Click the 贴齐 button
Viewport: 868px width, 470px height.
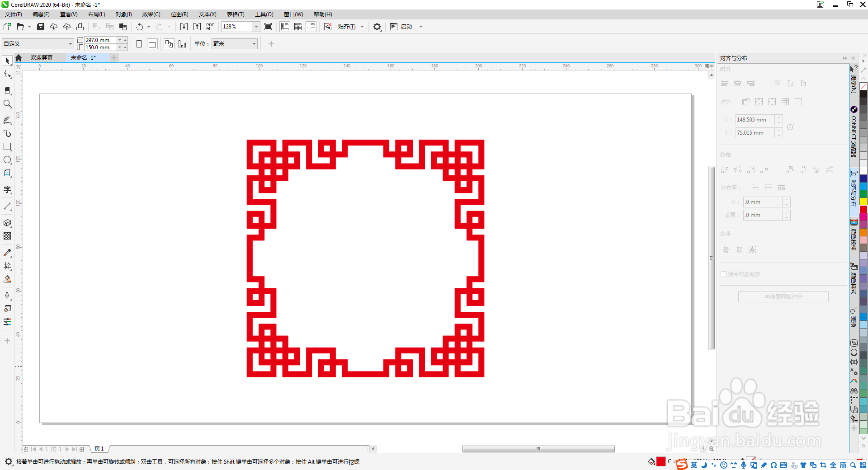coord(346,27)
